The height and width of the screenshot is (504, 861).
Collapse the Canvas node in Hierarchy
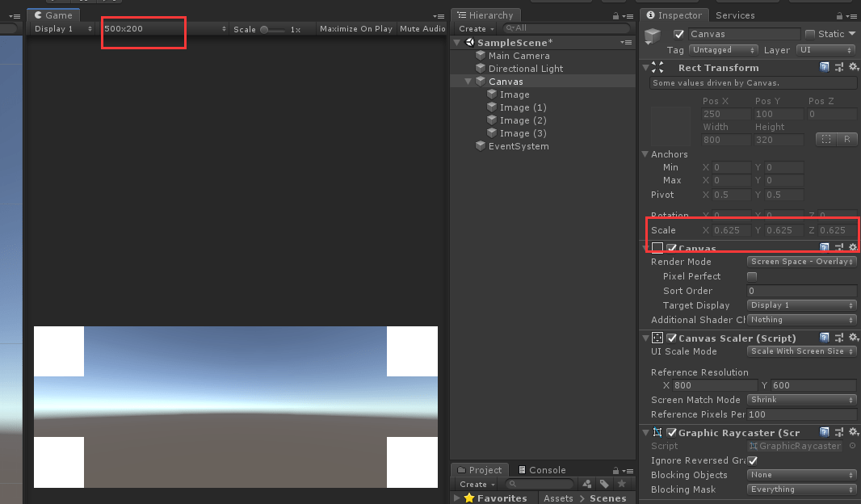click(x=468, y=82)
